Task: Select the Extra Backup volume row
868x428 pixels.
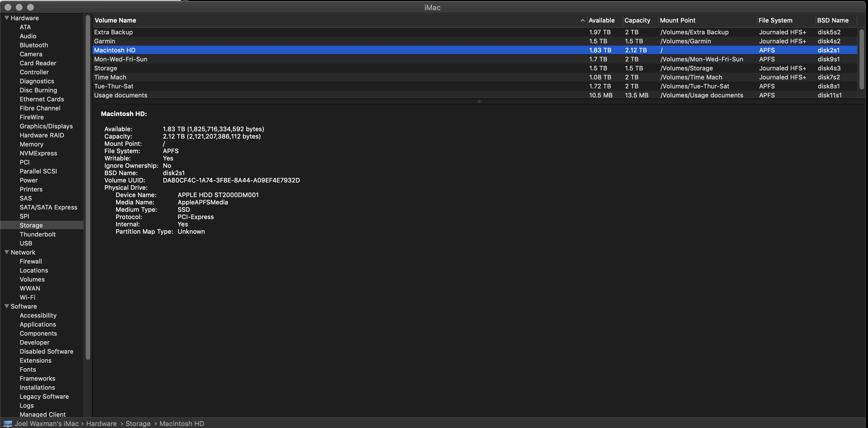Action: (x=113, y=32)
